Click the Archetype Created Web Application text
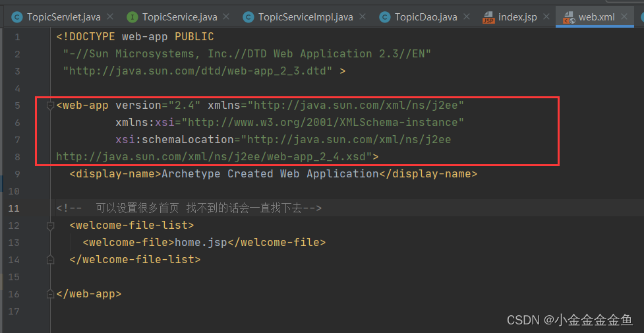This screenshot has width=644, height=333. 270,174
